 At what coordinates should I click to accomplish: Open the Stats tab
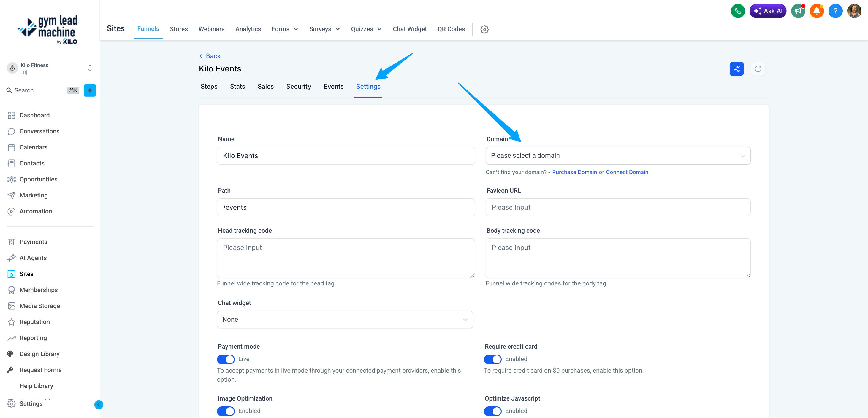point(237,87)
